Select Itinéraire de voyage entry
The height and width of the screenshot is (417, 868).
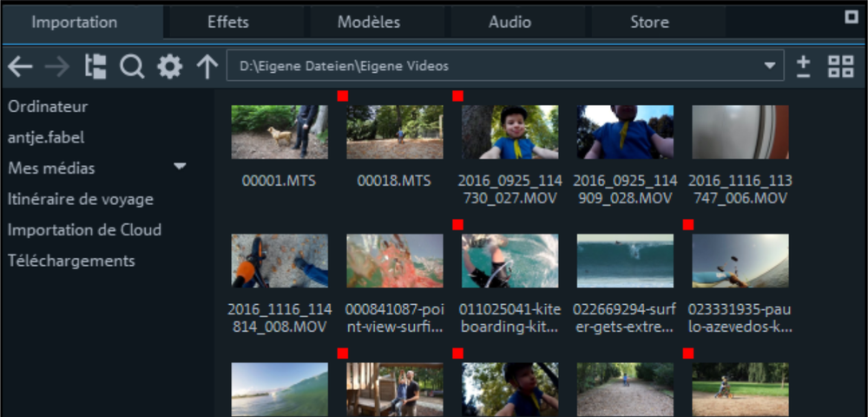(x=80, y=199)
